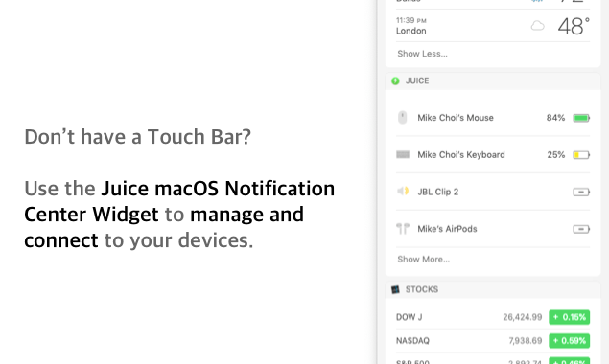Select the DOW J stock name

click(409, 317)
